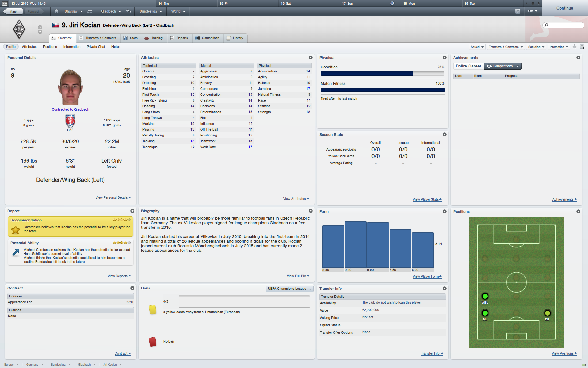Open Contract panel options circle button
Screen dimensions: 588x368
[132, 288]
